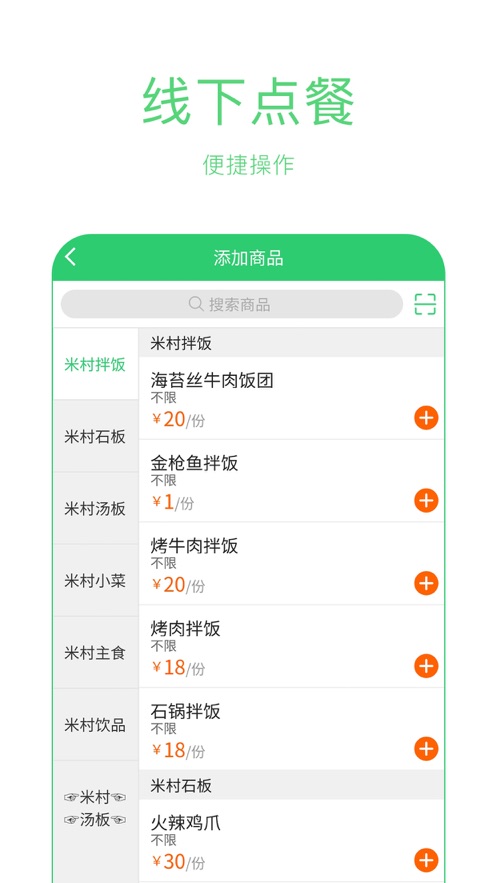Select the 米村饮品 category
Screen dimensions: 497x883
(95, 725)
